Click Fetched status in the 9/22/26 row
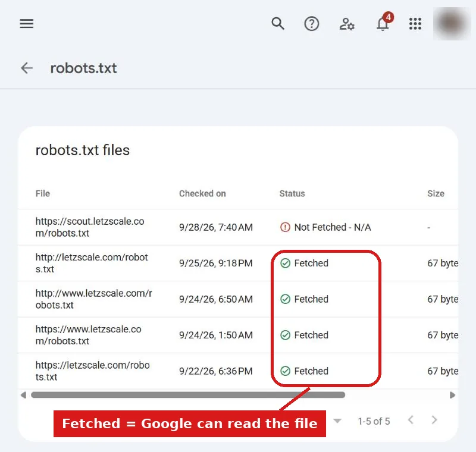The width and height of the screenshot is (476, 452). (x=311, y=371)
